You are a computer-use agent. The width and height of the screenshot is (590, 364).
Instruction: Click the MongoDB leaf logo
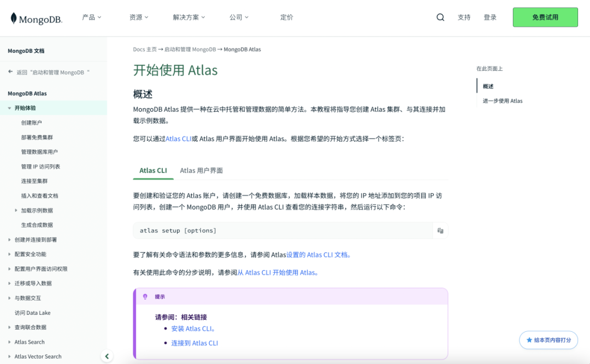(14, 18)
